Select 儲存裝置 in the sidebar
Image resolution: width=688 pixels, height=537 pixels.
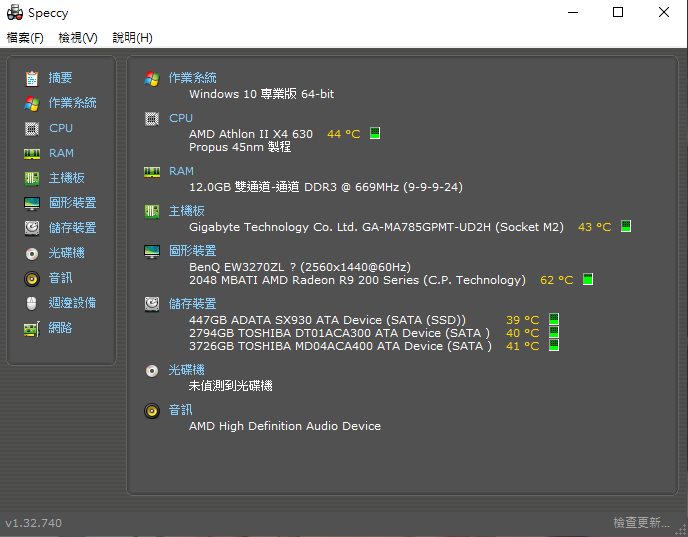72,228
